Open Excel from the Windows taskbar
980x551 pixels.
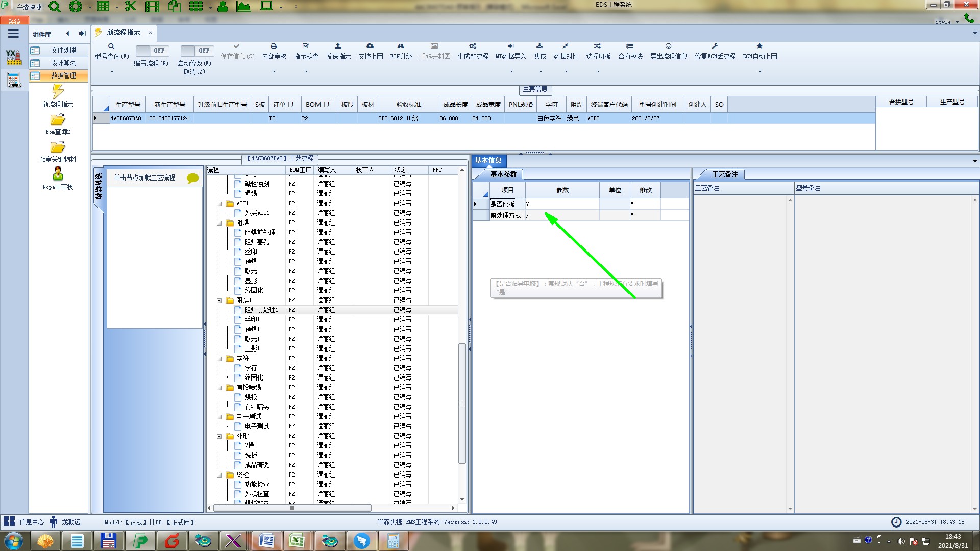click(298, 541)
